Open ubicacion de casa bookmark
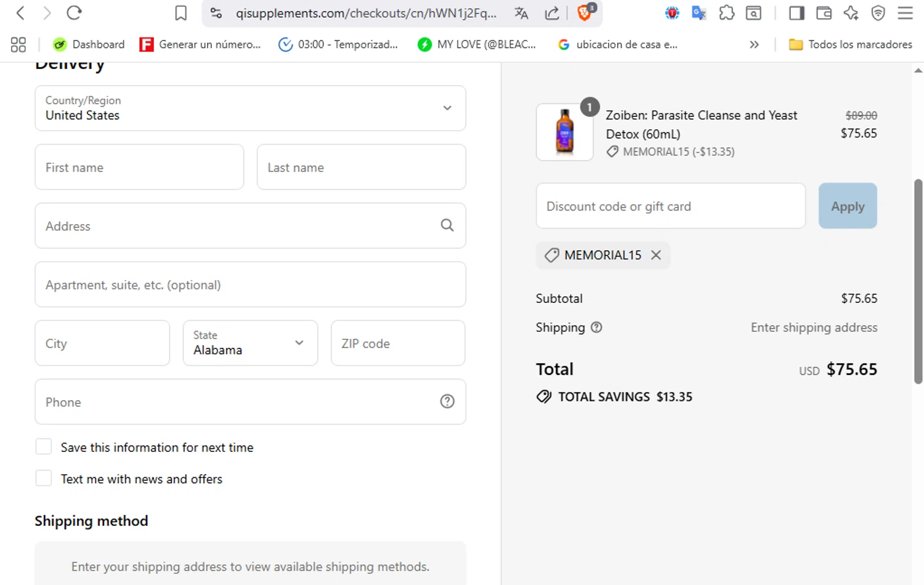This screenshot has width=924, height=585. (617, 44)
